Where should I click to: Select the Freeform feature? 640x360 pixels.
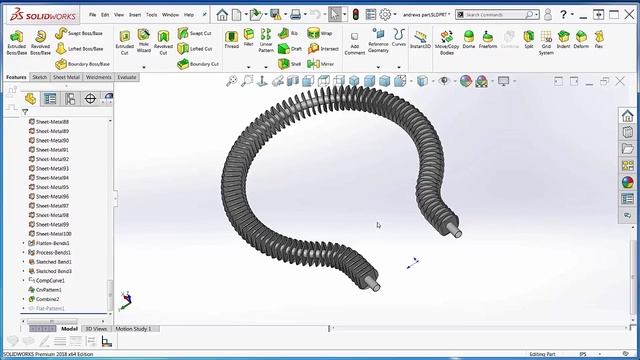pos(488,40)
